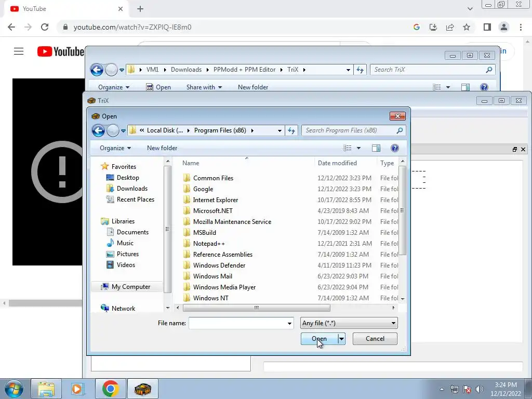
Task: Click the search magnifier in Search Program Files box
Action: coord(400,130)
